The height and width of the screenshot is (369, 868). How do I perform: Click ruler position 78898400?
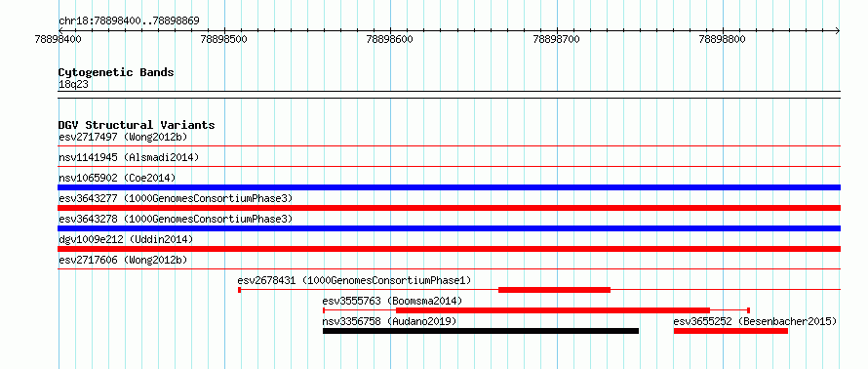pos(58,39)
